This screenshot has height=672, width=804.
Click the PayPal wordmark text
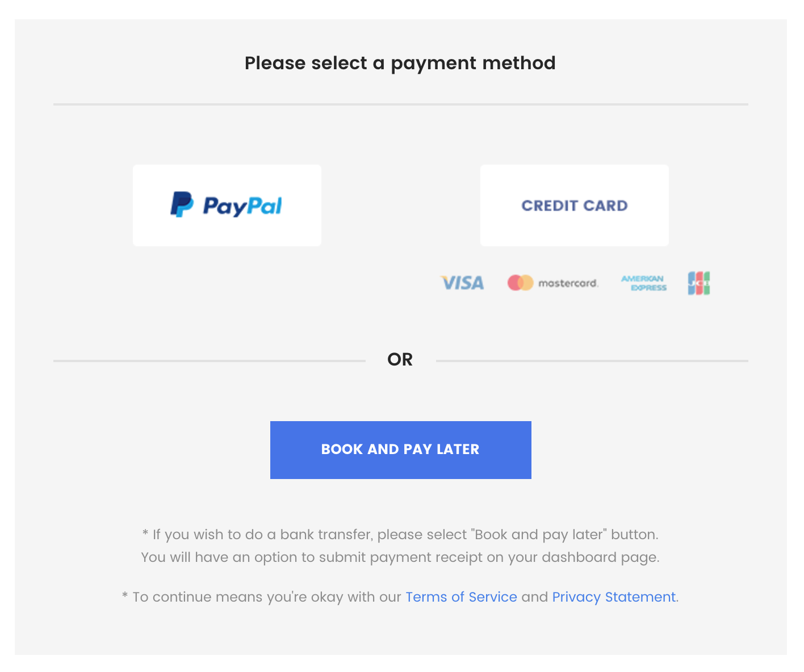click(x=242, y=206)
